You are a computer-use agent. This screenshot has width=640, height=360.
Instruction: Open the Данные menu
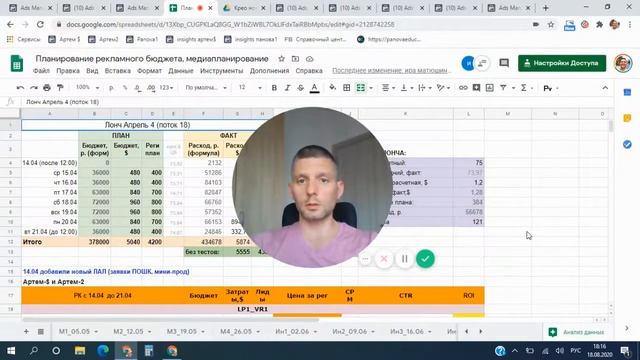coord(180,71)
